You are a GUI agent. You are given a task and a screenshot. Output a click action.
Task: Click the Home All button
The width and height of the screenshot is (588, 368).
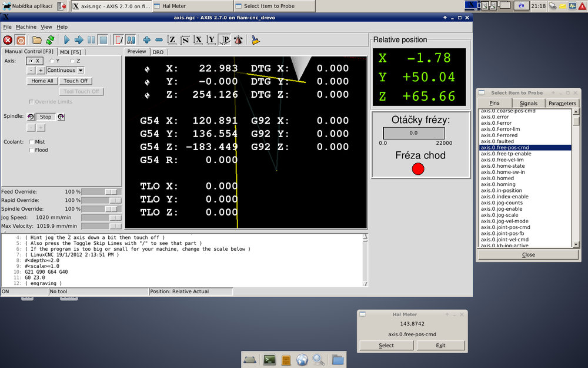point(42,81)
